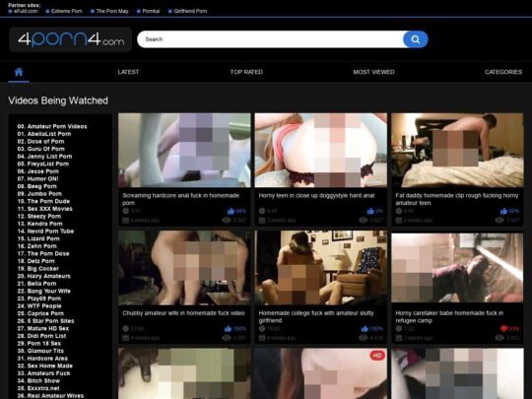Click the eye views icon on the Homemade college card
532x399 pixels.
coord(363,338)
